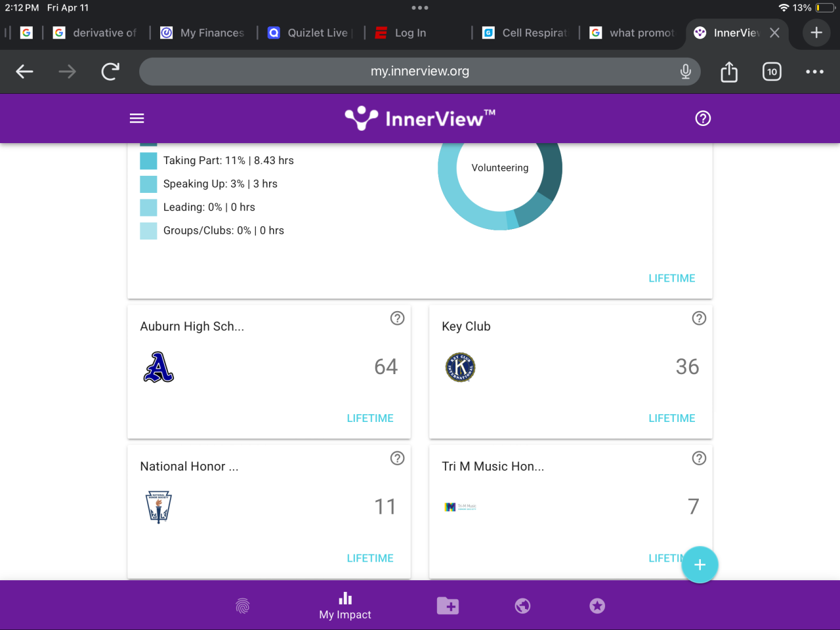Click the Taking Part color swatch
This screenshot has width=840, height=630.
[148, 161]
